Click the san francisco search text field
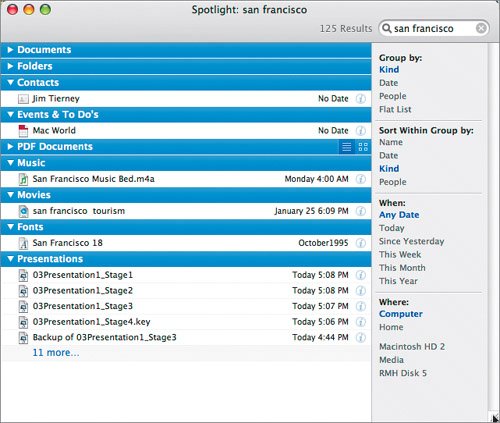The image size is (500, 423). click(x=433, y=28)
